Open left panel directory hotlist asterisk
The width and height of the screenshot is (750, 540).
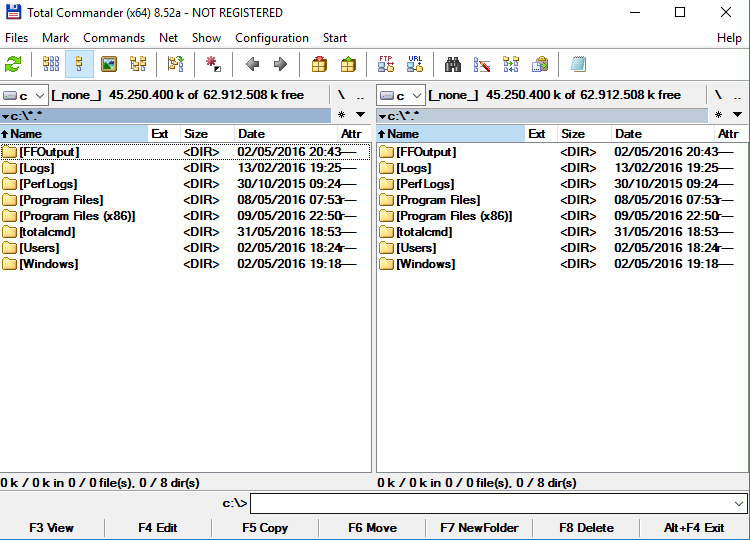(342, 115)
